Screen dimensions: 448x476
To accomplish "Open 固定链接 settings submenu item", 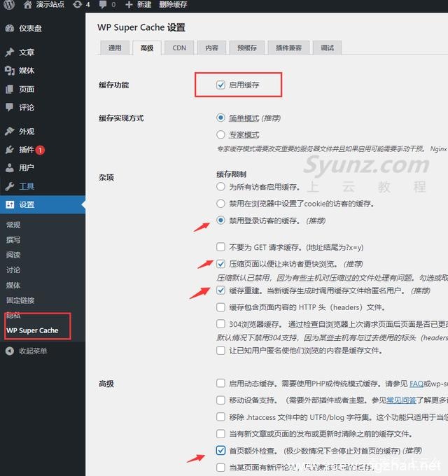I will pos(20,300).
